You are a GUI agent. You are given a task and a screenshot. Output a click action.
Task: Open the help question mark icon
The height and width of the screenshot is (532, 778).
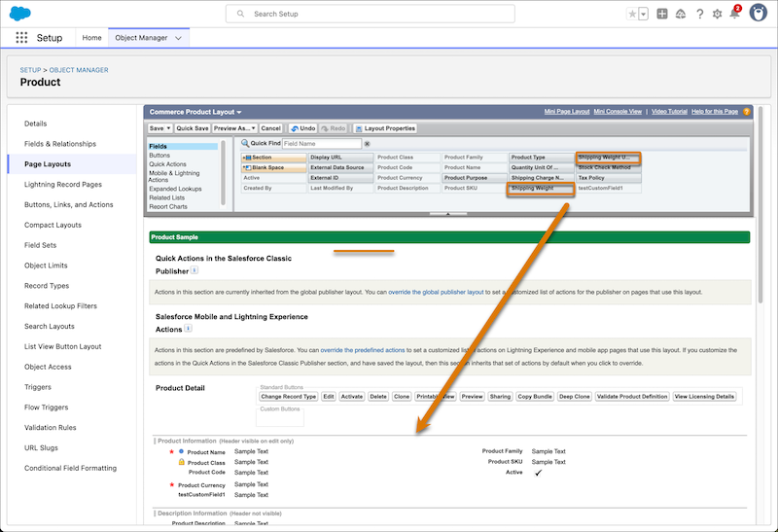[699, 14]
